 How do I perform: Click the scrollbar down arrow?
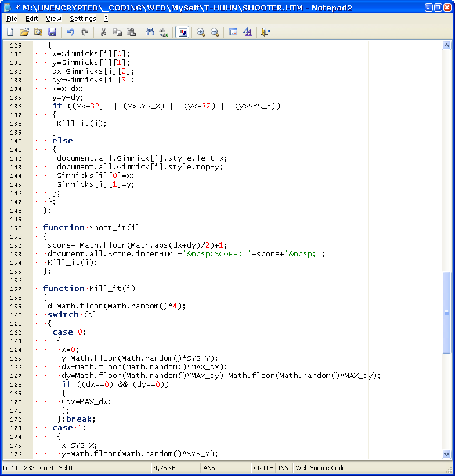tap(446, 455)
